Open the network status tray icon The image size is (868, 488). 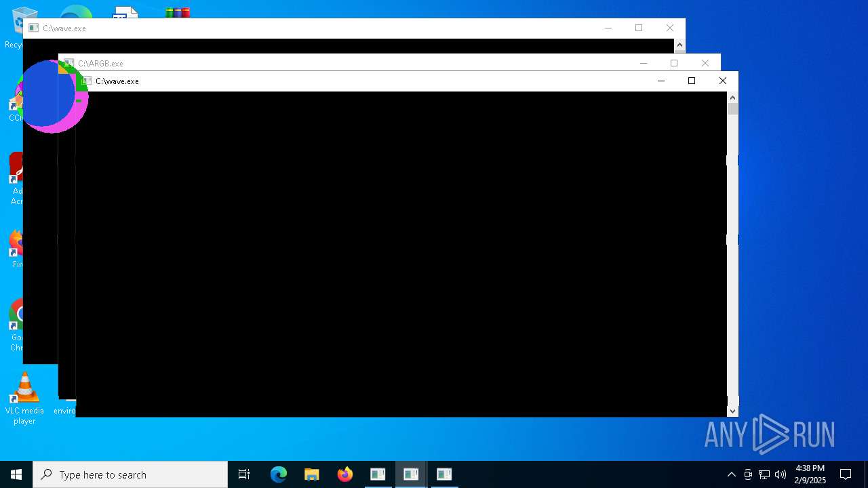[764, 474]
